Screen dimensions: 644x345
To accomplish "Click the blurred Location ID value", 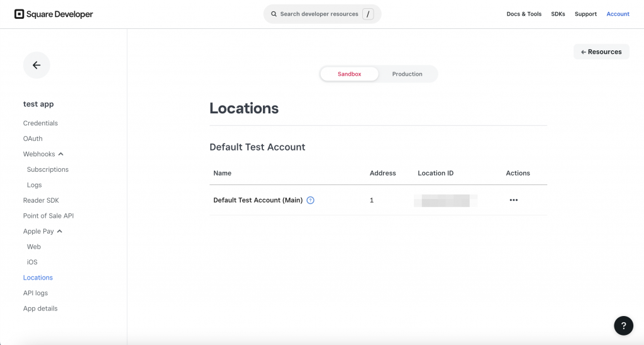I will pos(446,201).
